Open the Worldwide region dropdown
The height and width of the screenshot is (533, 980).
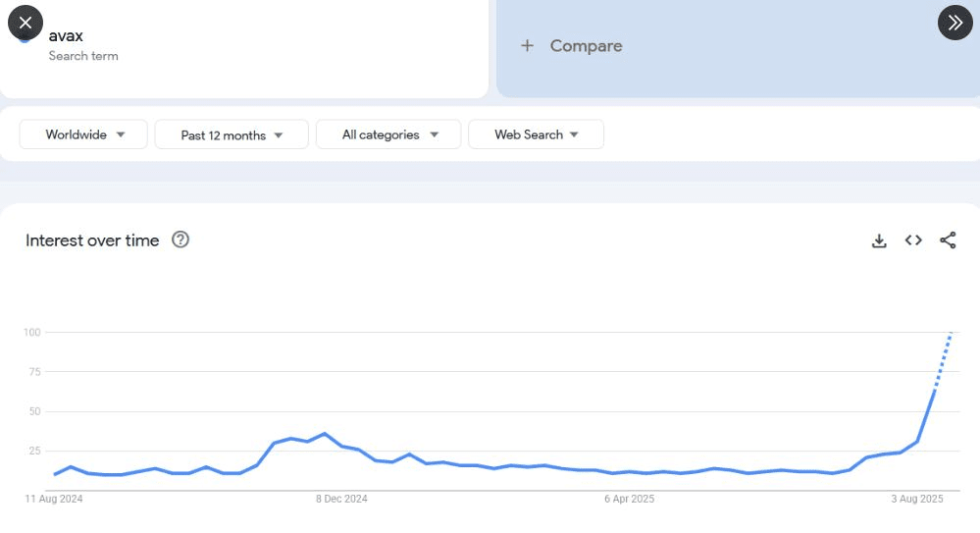click(x=83, y=134)
